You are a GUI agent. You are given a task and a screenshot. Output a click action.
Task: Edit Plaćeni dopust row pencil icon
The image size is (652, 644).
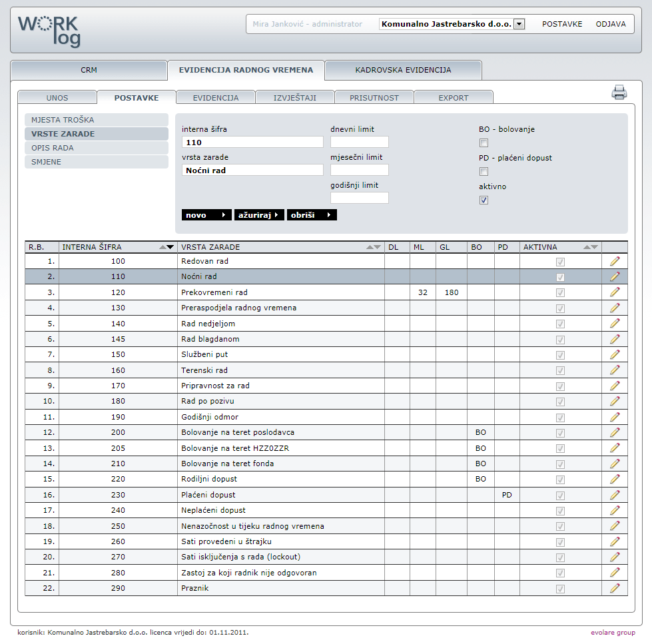pyautogui.click(x=615, y=495)
